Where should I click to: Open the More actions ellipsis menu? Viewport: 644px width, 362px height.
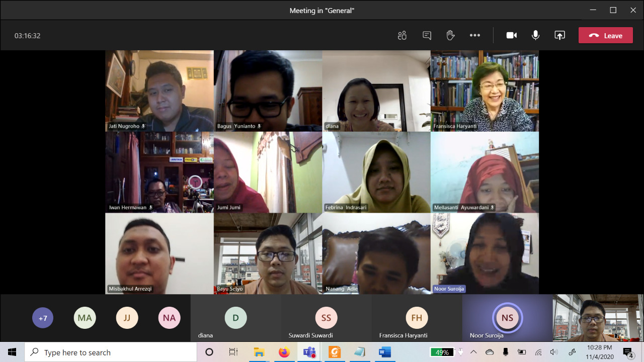coord(475,35)
